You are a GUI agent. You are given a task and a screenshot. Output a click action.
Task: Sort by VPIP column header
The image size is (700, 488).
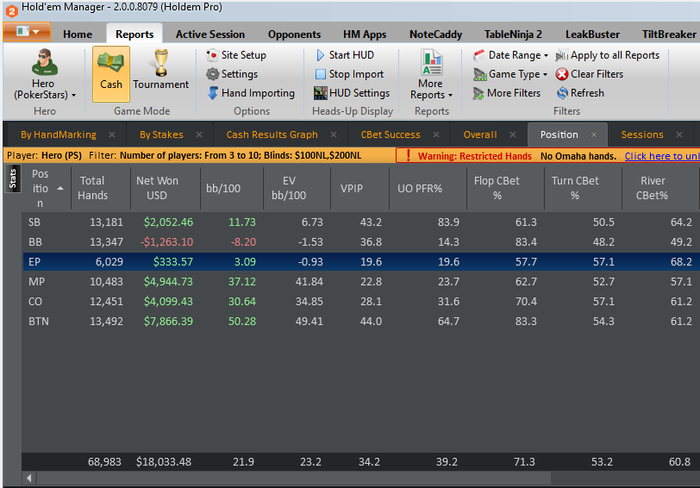tap(360, 188)
